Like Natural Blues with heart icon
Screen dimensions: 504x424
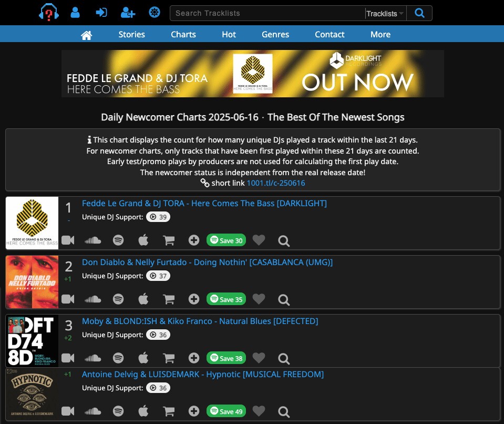[x=259, y=357]
